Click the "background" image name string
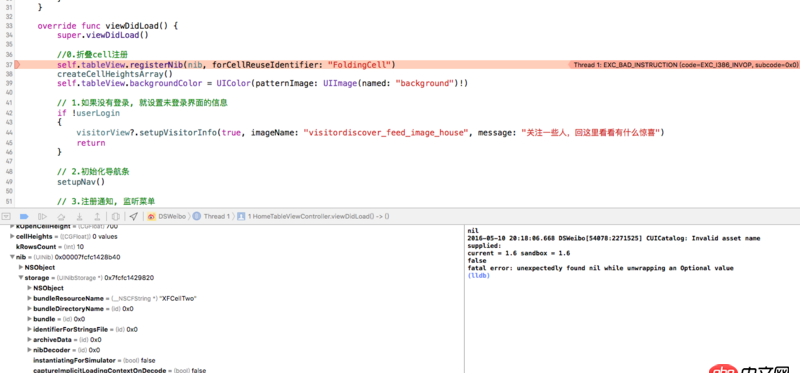The height and width of the screenshot is (373, 800). tap(425, 84)
